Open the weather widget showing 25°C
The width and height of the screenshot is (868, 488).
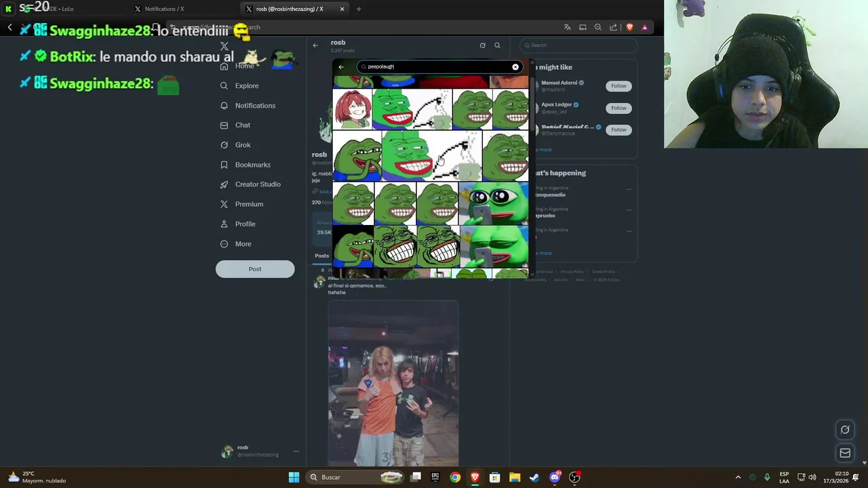[36, 477]
